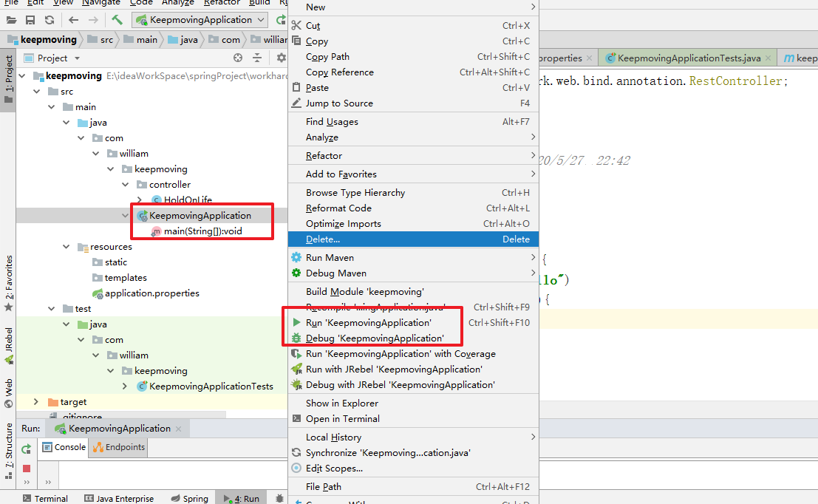Expand the target folder node
Screen dimensions: 818x504
(36, 402)
